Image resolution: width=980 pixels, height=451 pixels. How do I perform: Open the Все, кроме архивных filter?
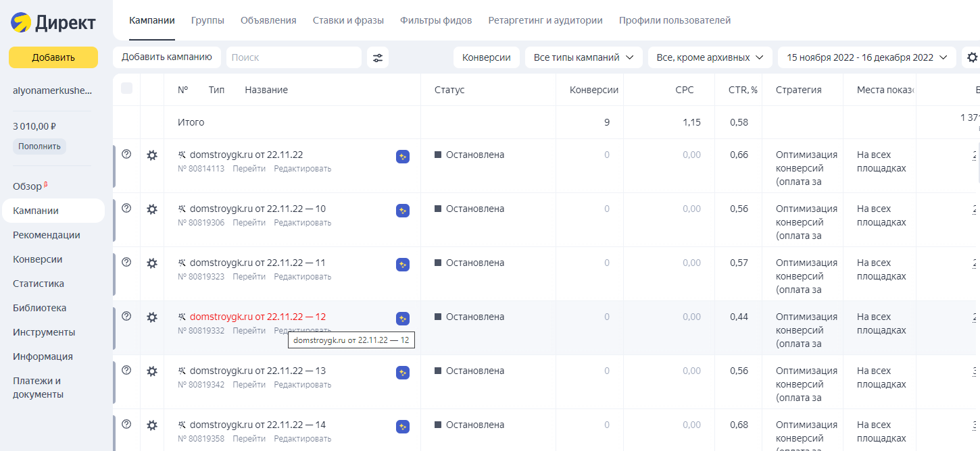(x=710, y=57)
